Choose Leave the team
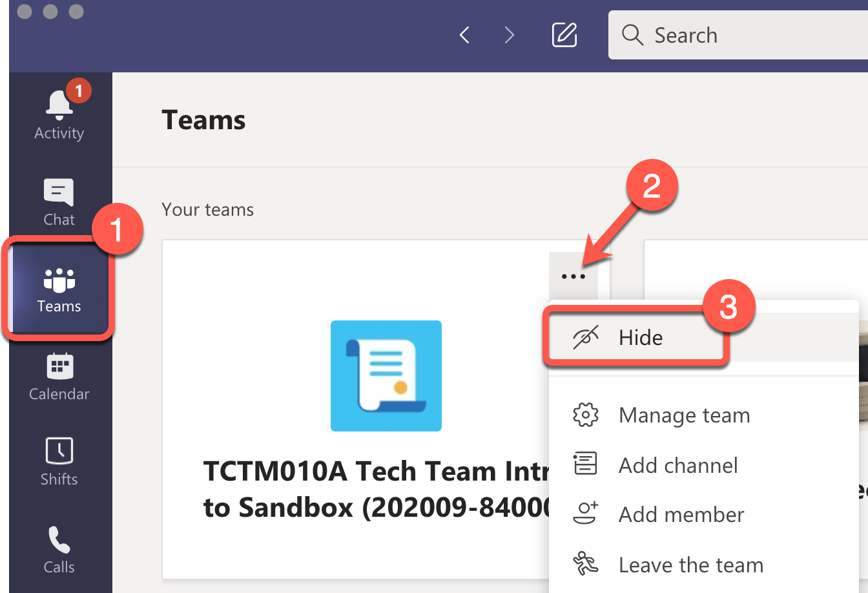Viewport: 868px width, 593px height. coord(690,565)
